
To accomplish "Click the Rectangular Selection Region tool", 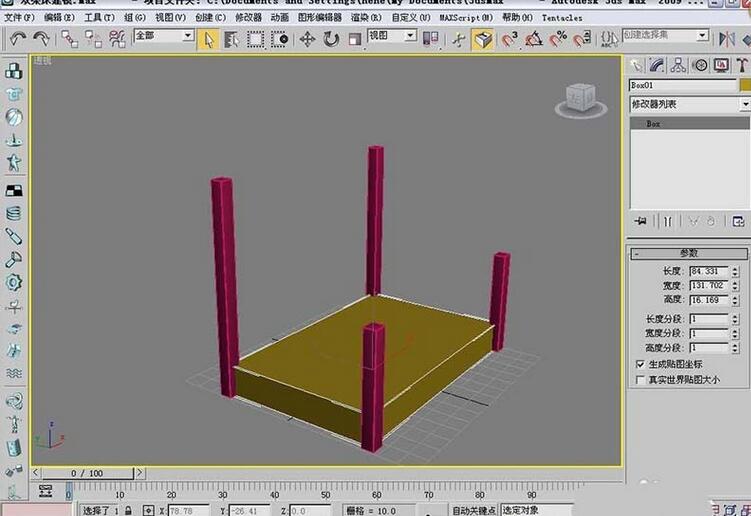I will click(255, 39).
